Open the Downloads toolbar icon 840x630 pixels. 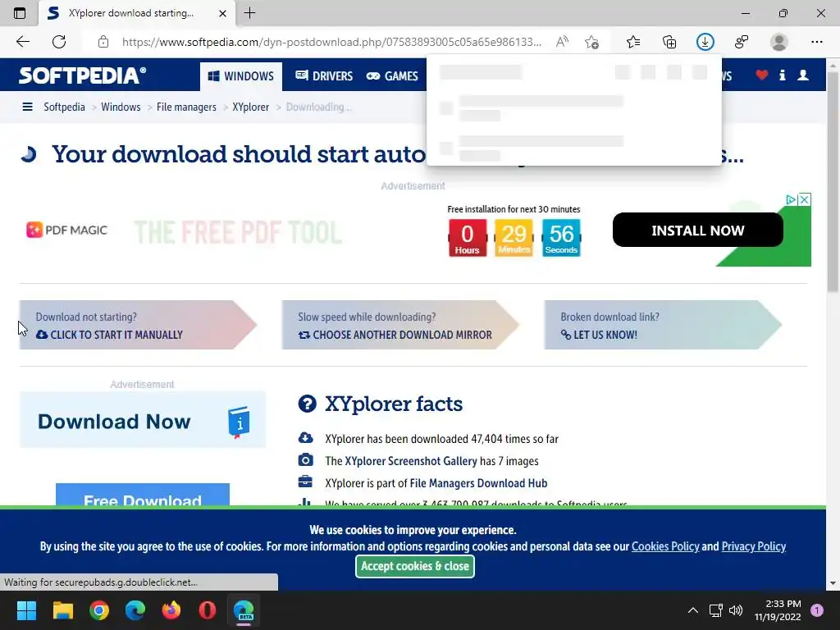705,42
